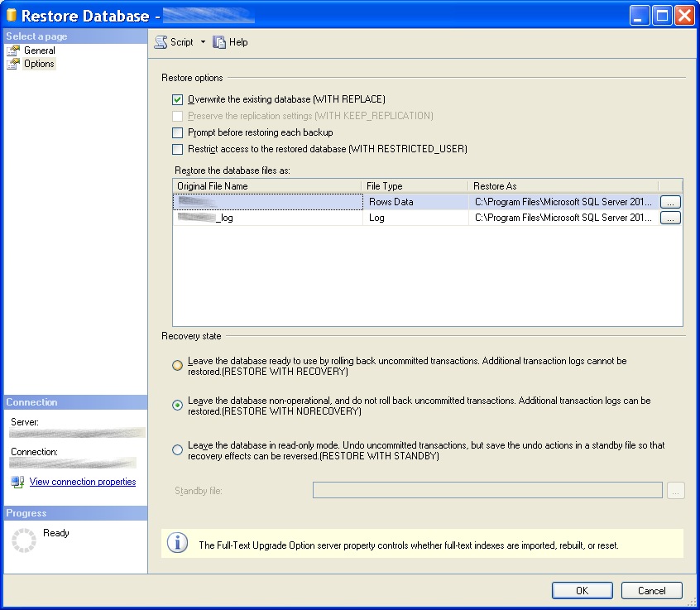
Task: Check Prompt before restoring each backup
Action: click(177, 132)
